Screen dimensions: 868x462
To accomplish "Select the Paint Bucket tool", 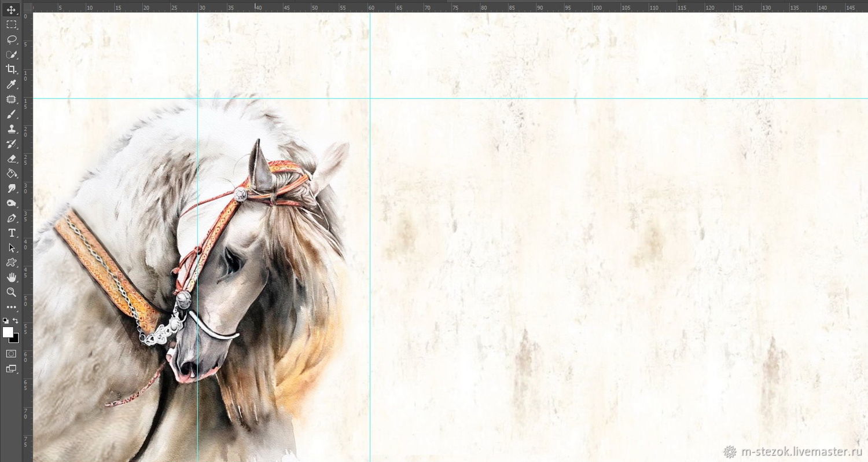I will (x=11, y=174).
